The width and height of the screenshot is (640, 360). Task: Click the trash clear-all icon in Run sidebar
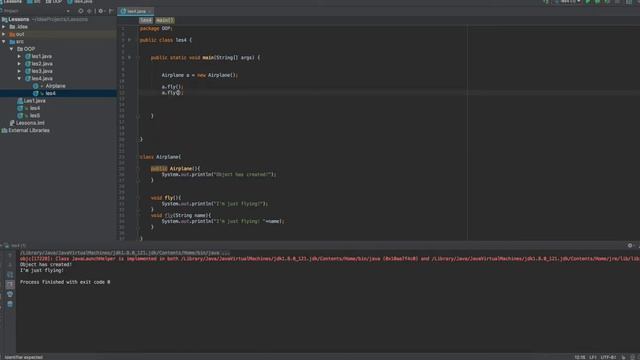click(x=10, y=304)
